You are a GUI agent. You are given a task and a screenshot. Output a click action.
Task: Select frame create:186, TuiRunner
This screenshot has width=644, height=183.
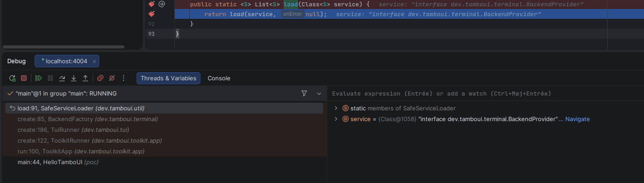pos(164,130)
